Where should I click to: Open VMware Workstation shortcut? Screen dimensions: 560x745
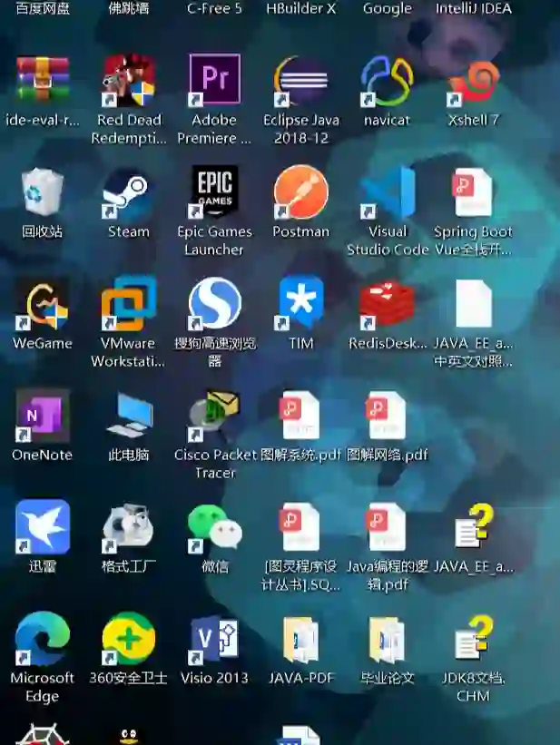point(129,303)
